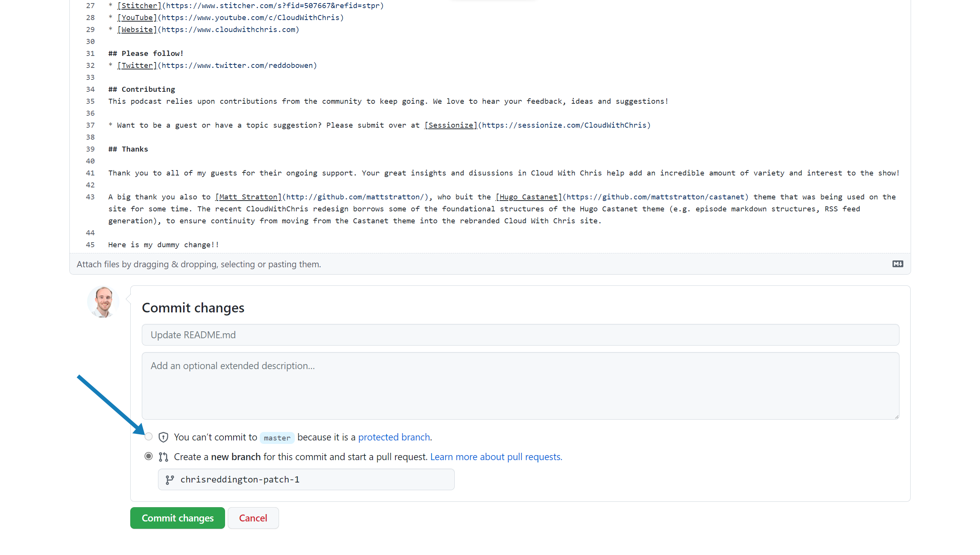The width and height of the screenshot is (980, 555).
Task: Click Chris's profile avatar picture
Action: tap(103, 302)
